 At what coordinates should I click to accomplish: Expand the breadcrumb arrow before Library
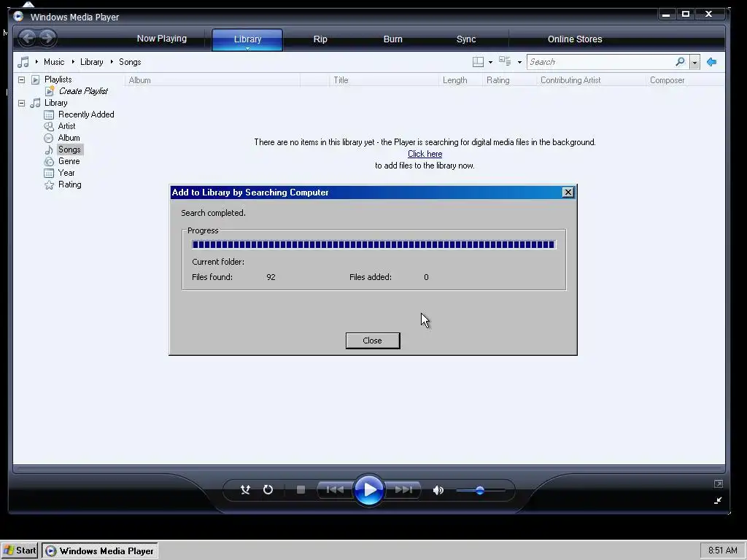[x=73, y=62]
